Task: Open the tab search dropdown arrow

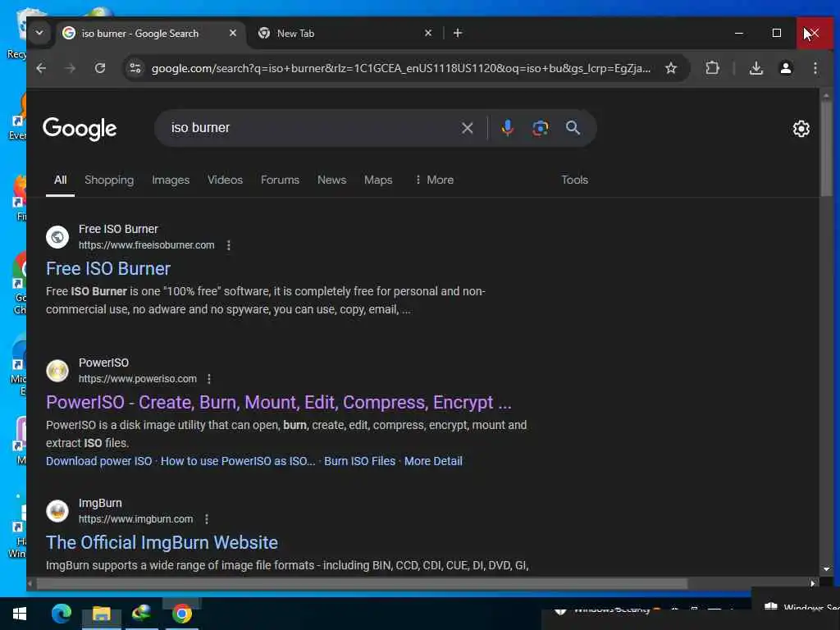Action: click(39, 33)
